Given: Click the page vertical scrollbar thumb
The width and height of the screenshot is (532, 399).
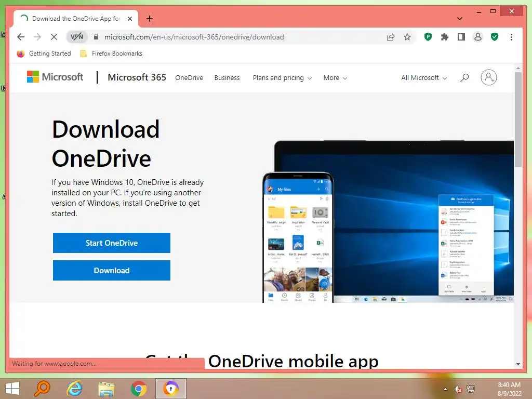Looking at the screenshot, I should coord(518,119).
